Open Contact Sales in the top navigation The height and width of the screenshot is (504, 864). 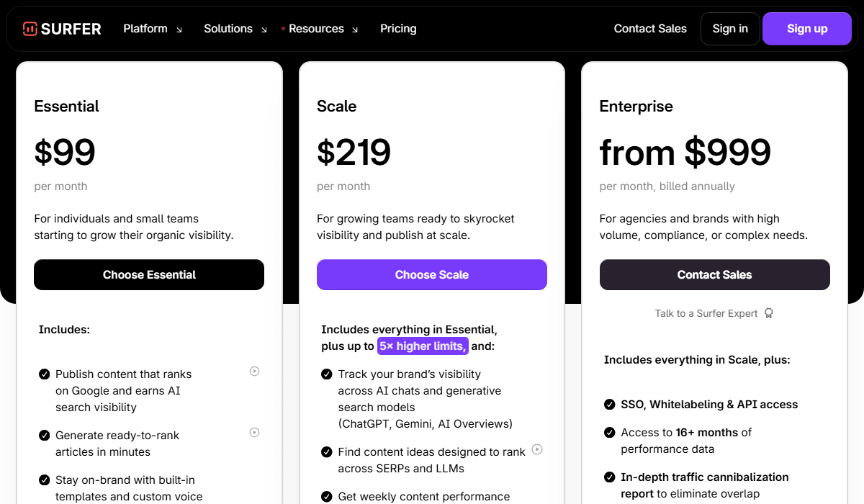coord(650,29)
